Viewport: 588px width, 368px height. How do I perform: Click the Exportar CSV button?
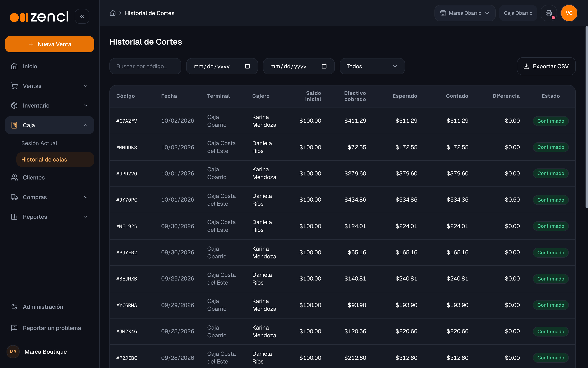pyautogui.click(x=546, y=66)
